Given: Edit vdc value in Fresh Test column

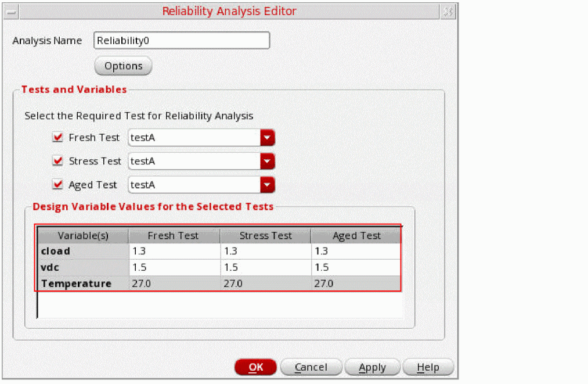Looking at the screenshot, I should tap(175, 267).
